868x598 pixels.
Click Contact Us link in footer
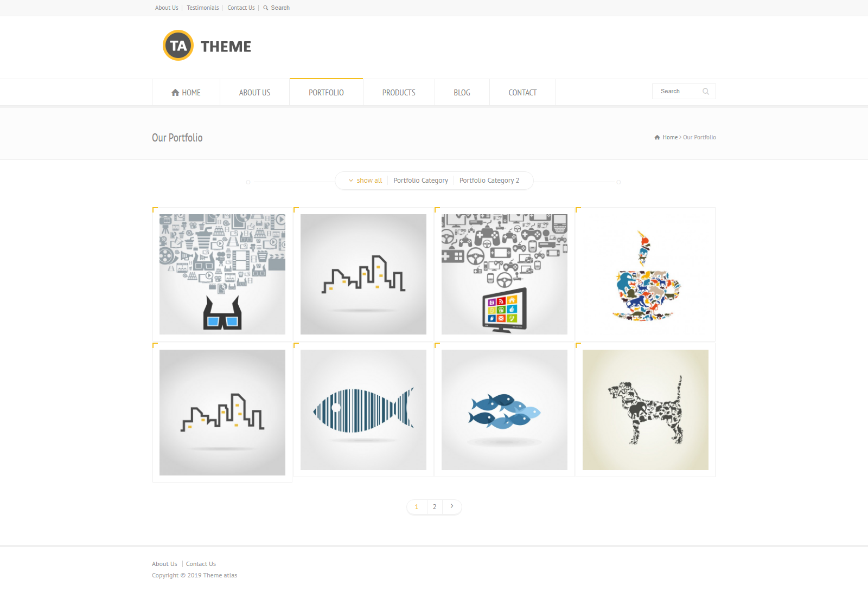(201, 564)
